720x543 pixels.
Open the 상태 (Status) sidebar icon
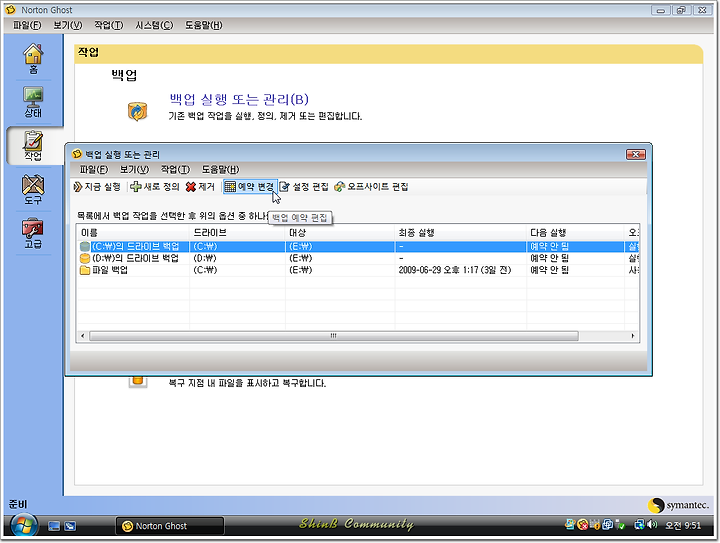point(33,101)
